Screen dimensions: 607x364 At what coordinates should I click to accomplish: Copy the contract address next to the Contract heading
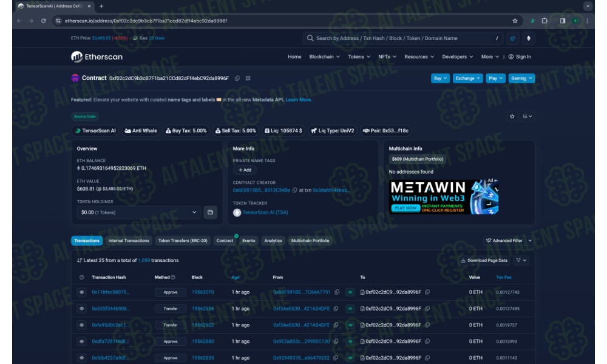(x=237, y=78)
